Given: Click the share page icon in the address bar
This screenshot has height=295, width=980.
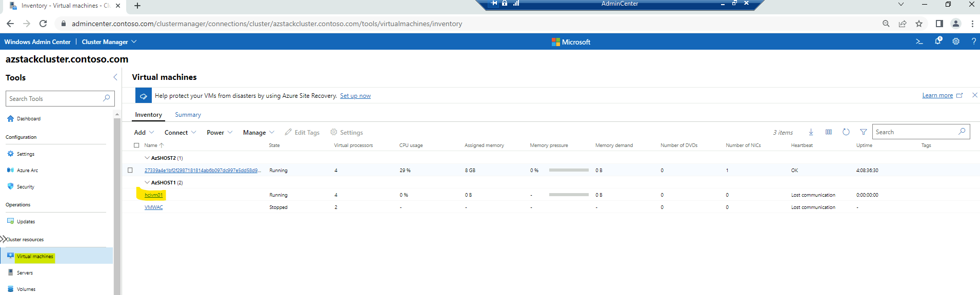Looking at the screenshot, I should (903, 24).
